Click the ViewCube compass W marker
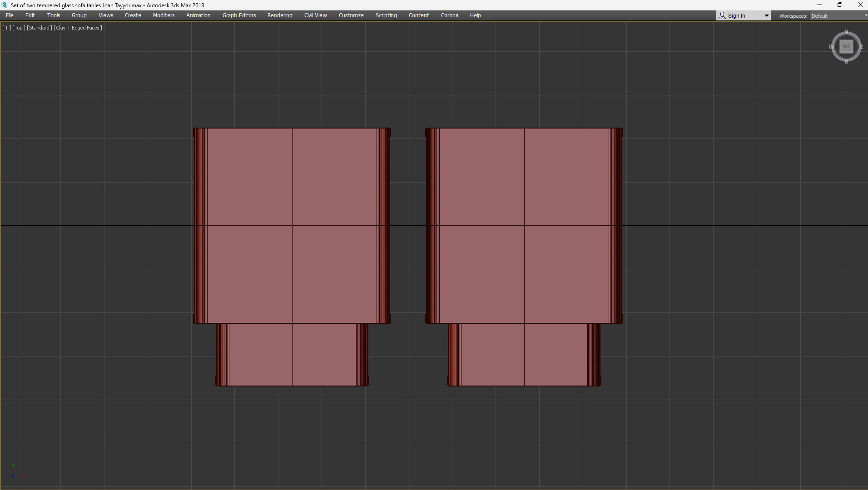Image resolution: width=868 pixels, height=490 pixels. [x=832, y=47]
